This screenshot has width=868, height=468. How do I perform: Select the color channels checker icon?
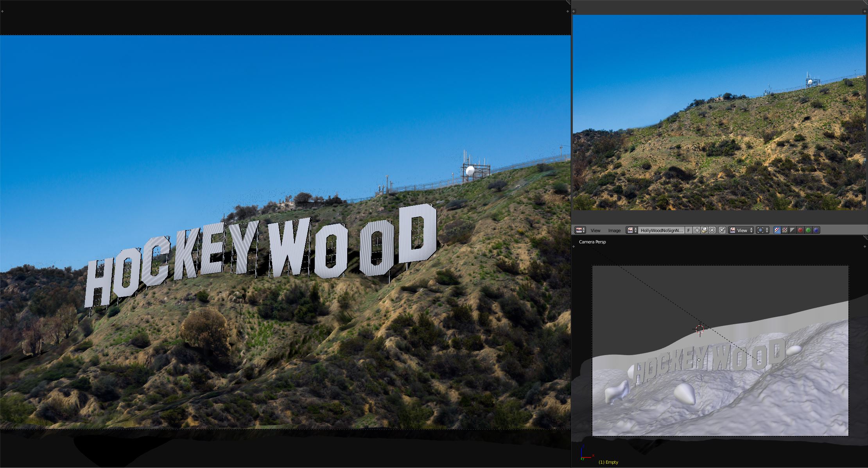click(x=785, y=230)
